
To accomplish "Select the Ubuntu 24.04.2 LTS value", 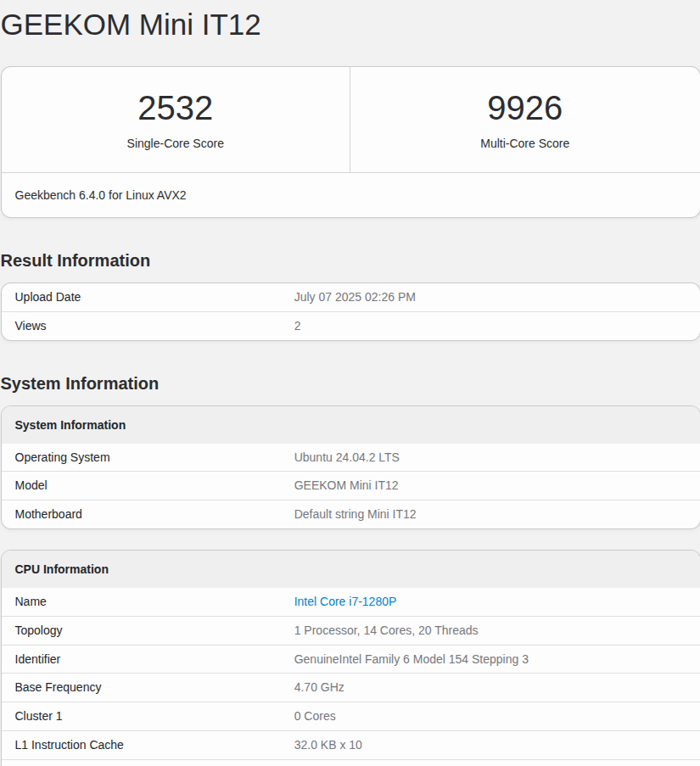I will point(347,457).
